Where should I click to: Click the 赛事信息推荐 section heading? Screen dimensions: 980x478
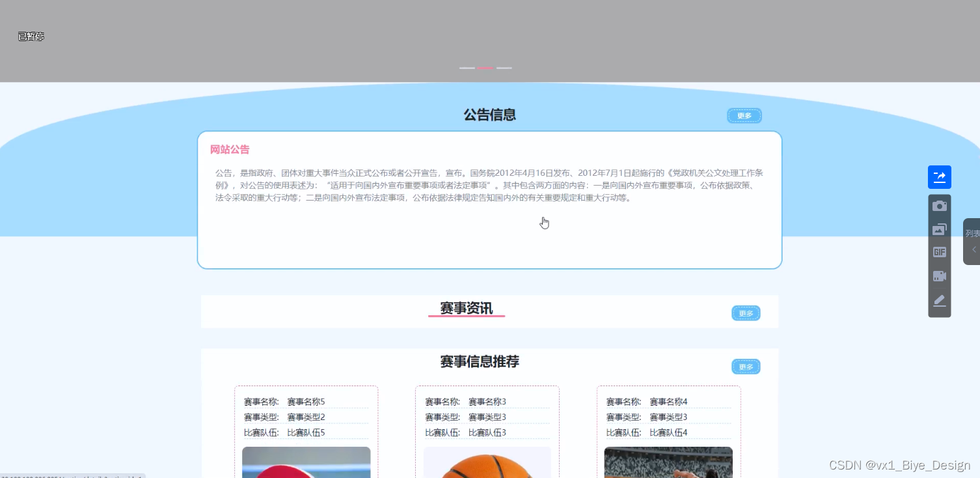click(x=480, y=361)
